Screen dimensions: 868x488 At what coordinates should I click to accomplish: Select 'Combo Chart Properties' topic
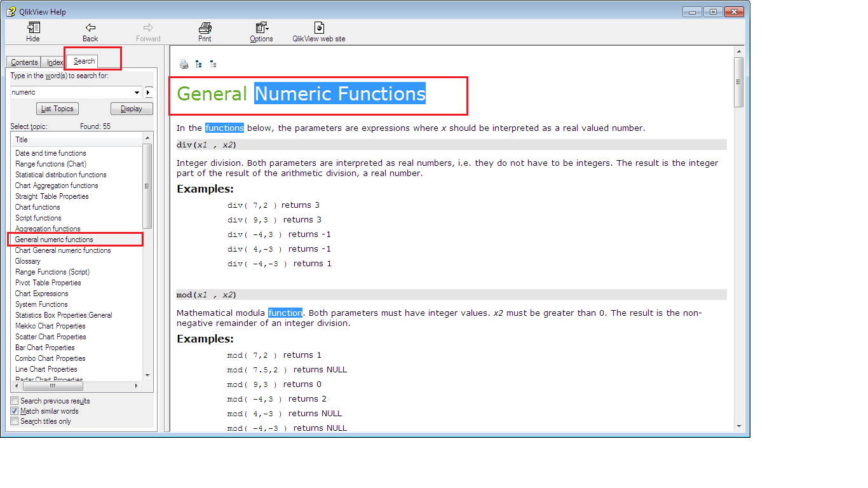(x=50, y=358)
